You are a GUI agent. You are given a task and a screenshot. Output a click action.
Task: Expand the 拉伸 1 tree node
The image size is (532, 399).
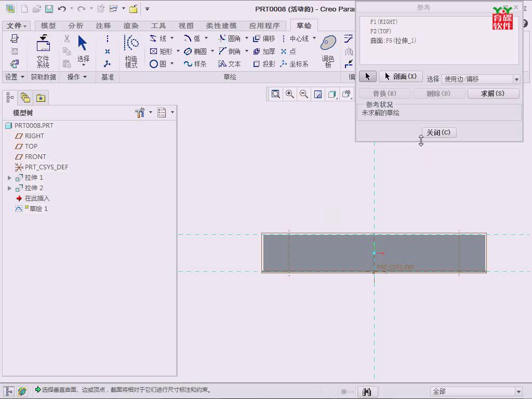tap(9, 178)
